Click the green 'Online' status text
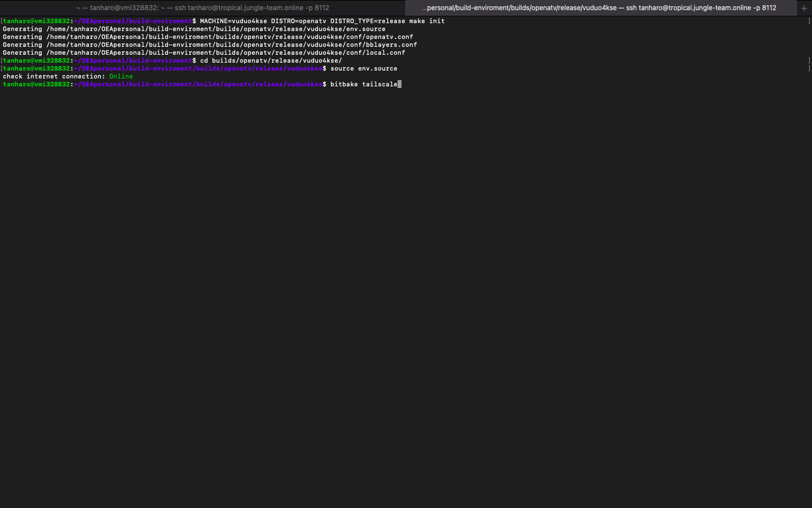This screenshot has height=508, width=812. (x=121, y=76)
